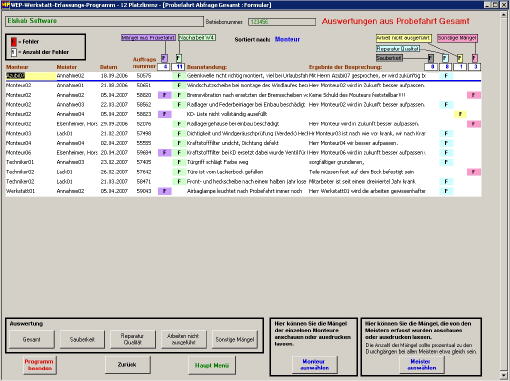Image resolution: width=510 pixels, height=381 pixels.
Task: Click the count field showing 4
Action: (x=163, y=67)
